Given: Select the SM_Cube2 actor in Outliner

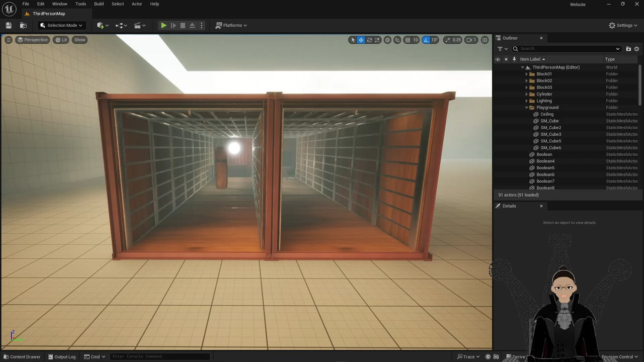Looking at the screenshot, I should (550, 128).
